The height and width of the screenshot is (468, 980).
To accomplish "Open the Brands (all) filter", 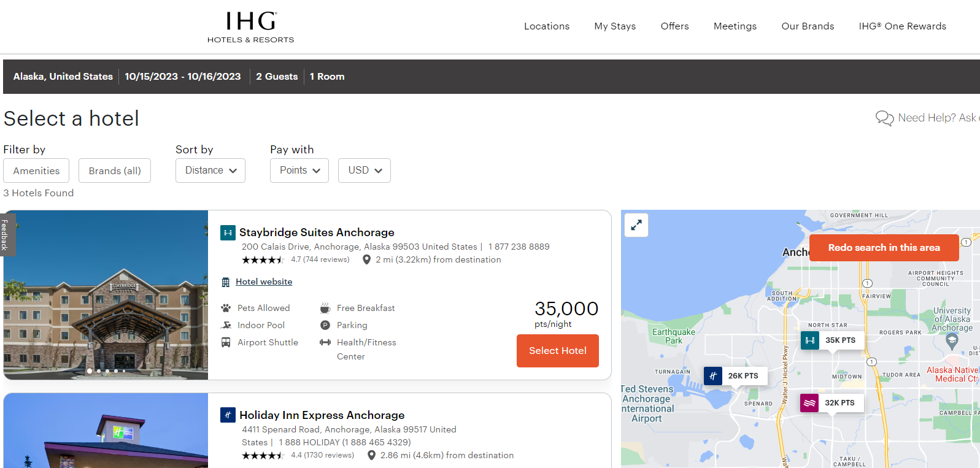I will [115, 171].
